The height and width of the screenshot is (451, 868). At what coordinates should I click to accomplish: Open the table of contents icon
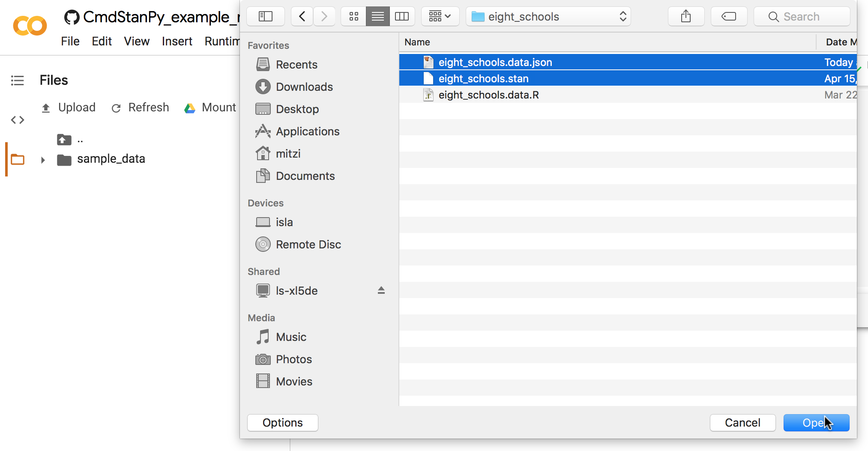pos(18,81)
